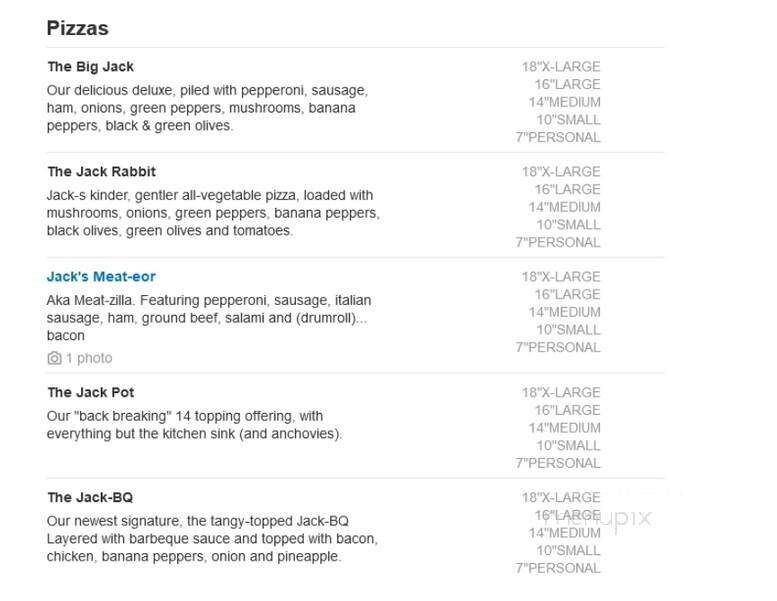Viewport: 777px width, 601px height.
Task: Select 10" Small size for The Jack-BQ
Action: click(567, 551)
